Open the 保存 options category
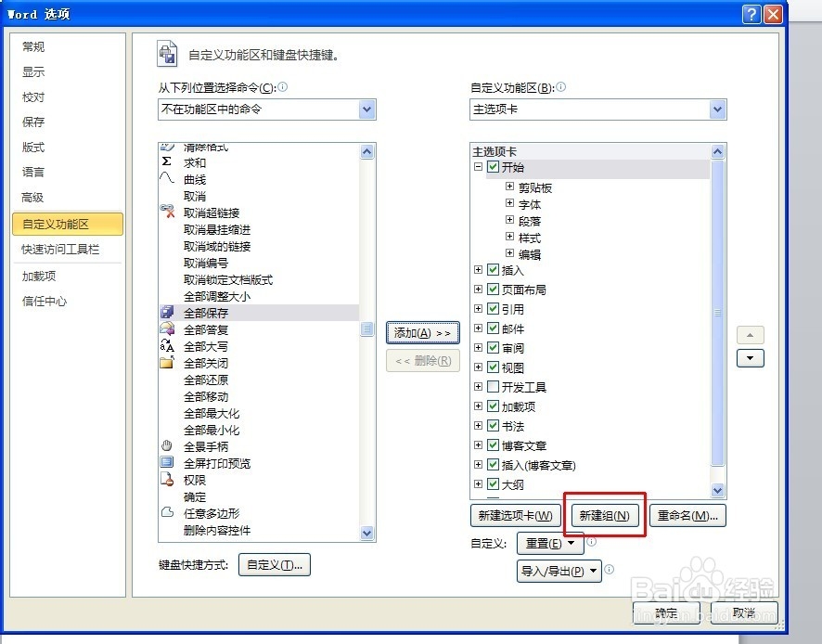The image size is (822, 644). 33,122
